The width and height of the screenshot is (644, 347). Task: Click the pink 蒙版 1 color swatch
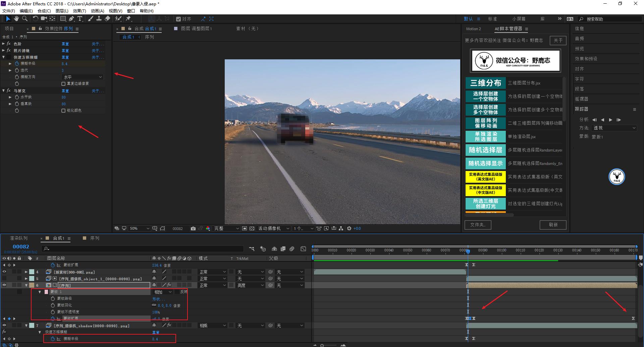click(x=46, y=292)
